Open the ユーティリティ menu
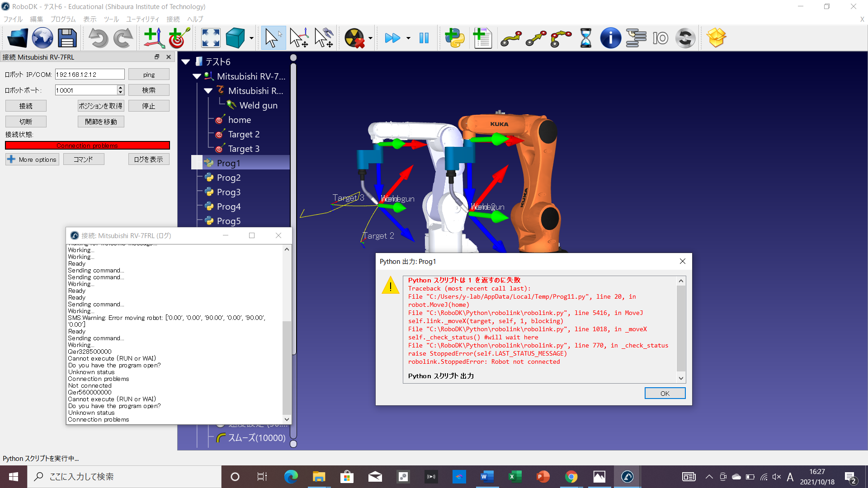Viewport: 868px width, 488px height. point(142,19)
